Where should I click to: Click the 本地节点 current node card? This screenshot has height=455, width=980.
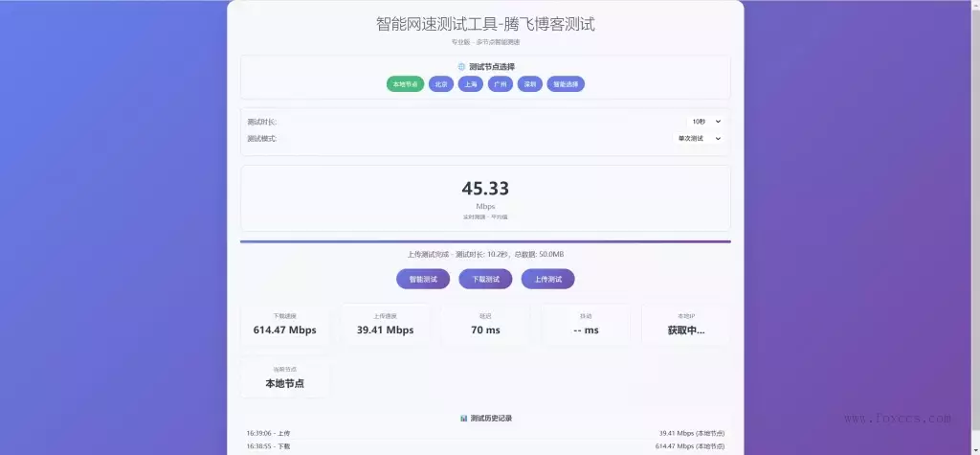click(x=285, y=378)
